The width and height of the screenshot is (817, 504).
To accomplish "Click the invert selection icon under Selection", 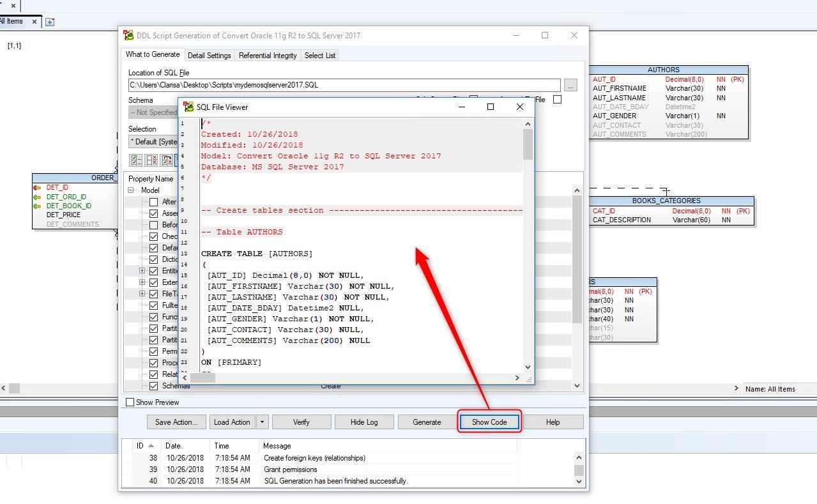I will [167, 160].
